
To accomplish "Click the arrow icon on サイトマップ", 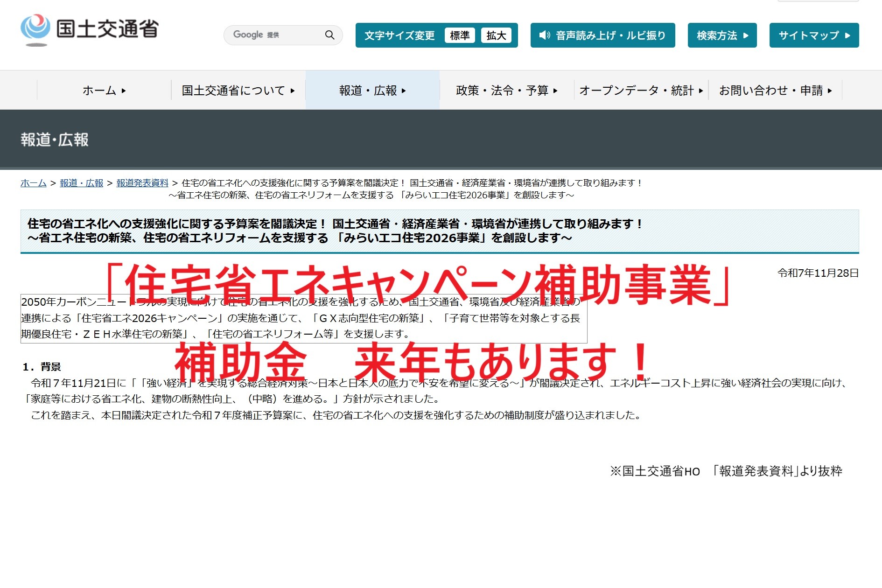I will [847, 35].
